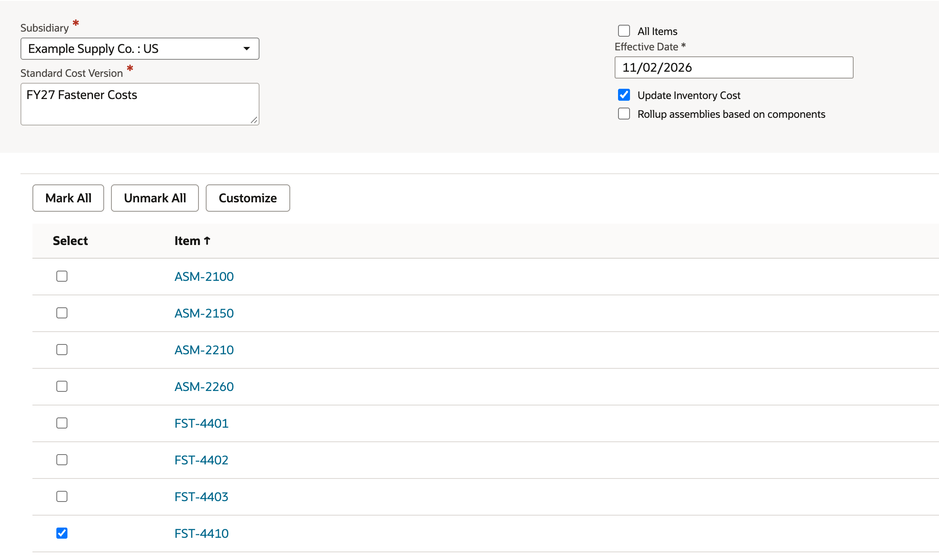Click the Unmark All button

pos(155,198)
